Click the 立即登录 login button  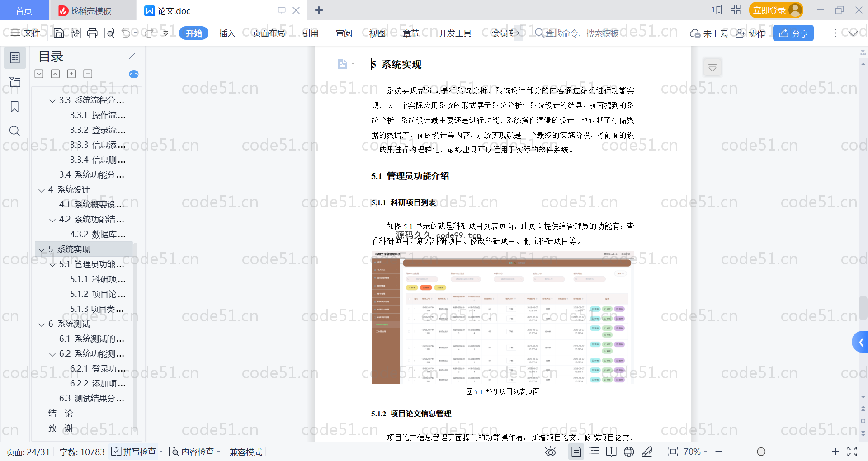[x=776, y=10]
